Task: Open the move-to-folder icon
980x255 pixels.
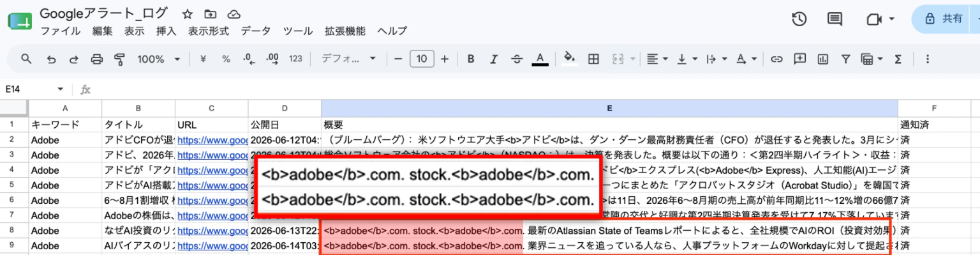Action: click(x=210, y=13)
